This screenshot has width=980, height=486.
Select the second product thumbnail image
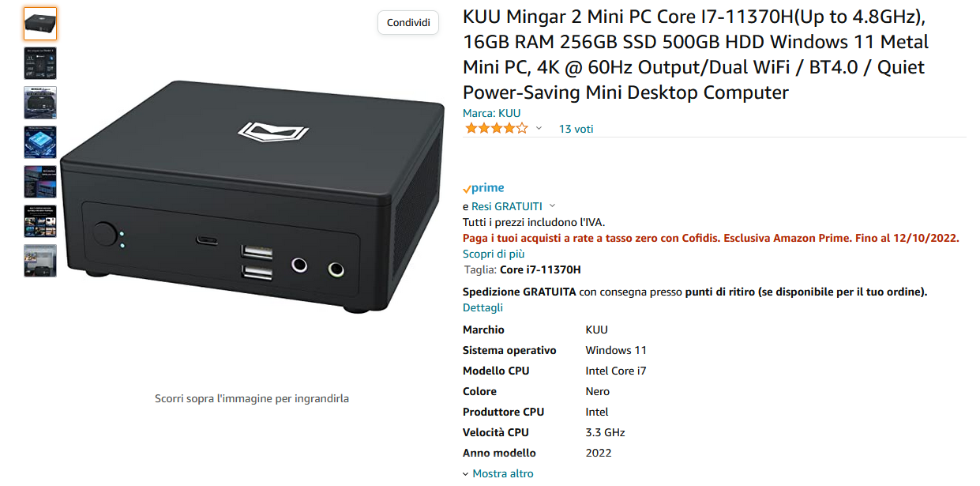pos(40,63)
